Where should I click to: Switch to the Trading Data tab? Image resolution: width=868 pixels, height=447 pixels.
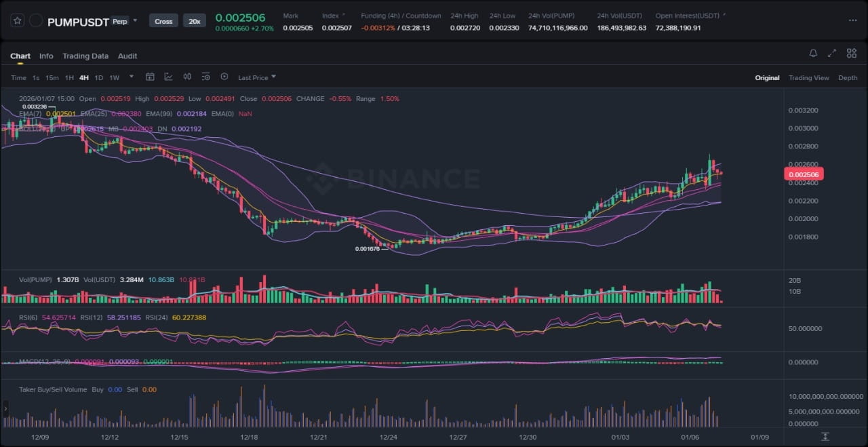coord(85,56)
